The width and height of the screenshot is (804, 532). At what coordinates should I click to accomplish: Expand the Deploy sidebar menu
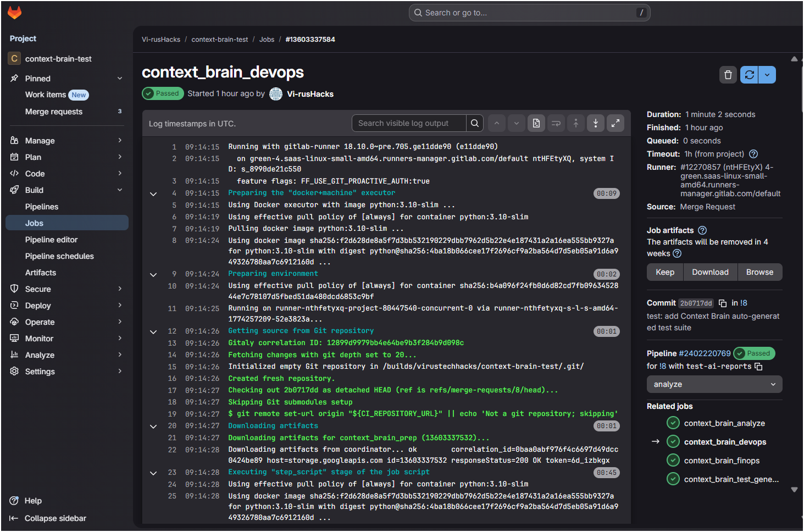click(x=67, y=306)
